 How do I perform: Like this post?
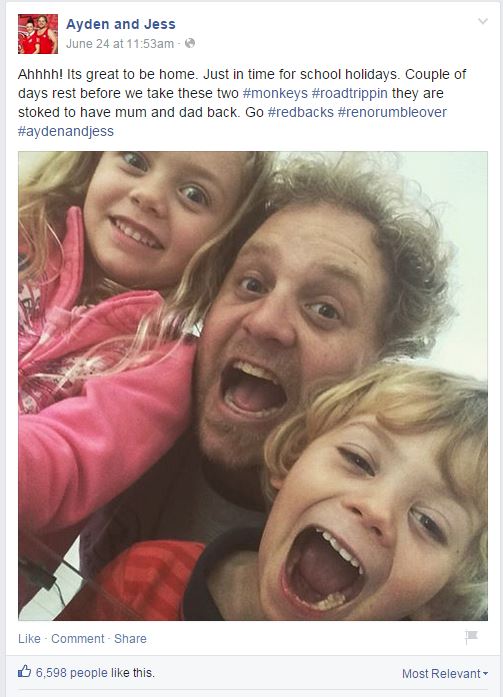29,639
